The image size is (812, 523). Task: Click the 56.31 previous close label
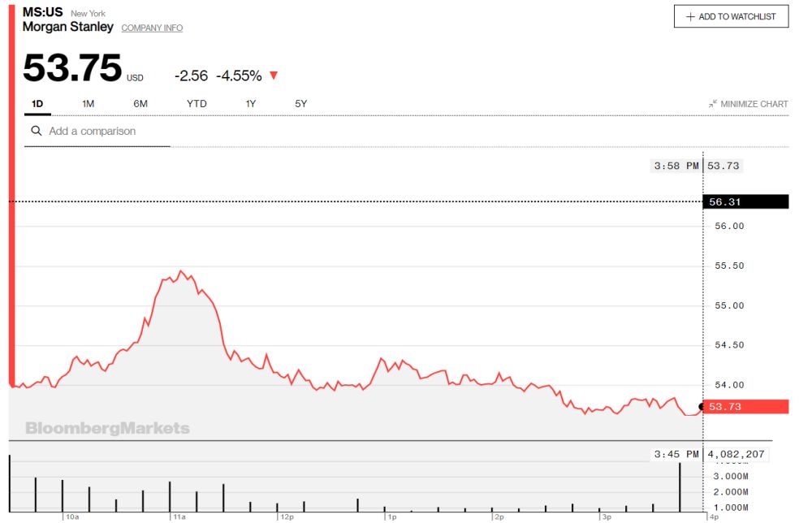tap(745, 202)
